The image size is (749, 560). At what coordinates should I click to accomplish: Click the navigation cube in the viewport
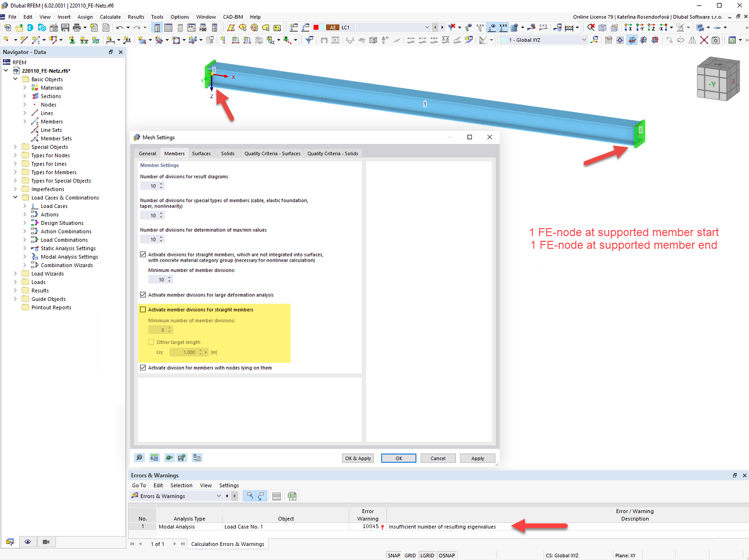(718, 79)
